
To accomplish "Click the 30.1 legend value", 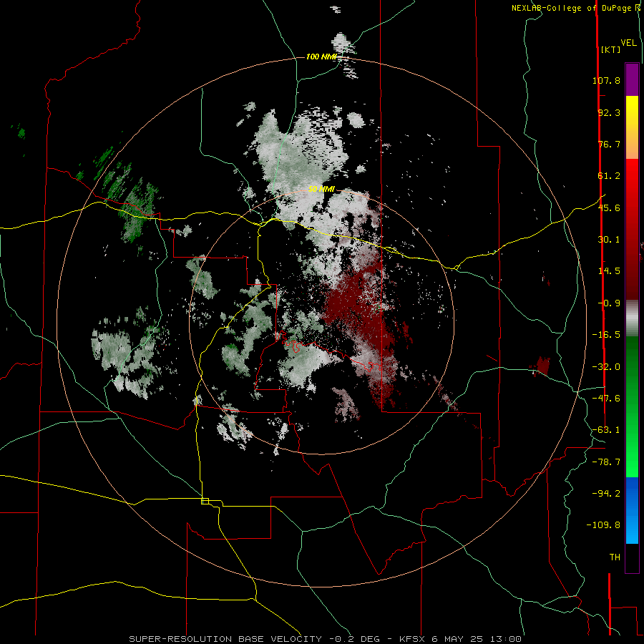I will 609,240.
